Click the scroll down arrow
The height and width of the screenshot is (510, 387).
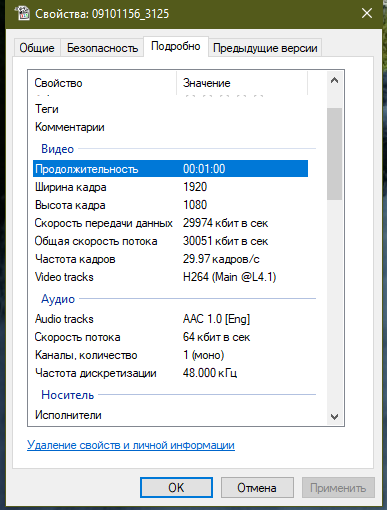point(334,416)
